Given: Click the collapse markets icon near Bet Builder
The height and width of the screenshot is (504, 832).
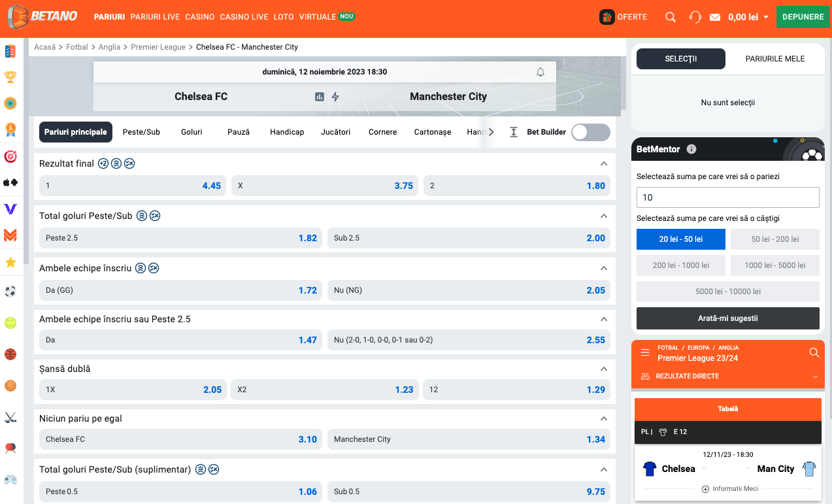Looking at the screenshot, I should point(514,132).
